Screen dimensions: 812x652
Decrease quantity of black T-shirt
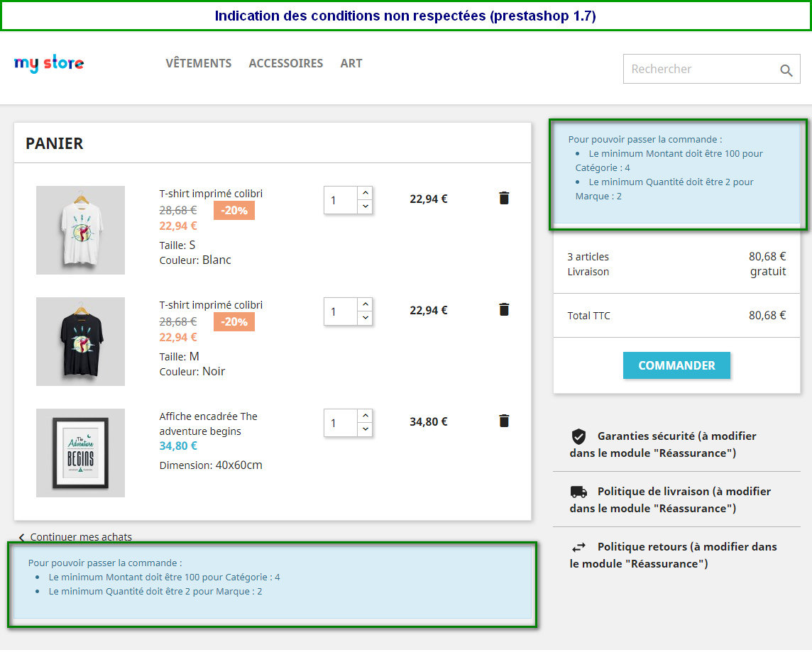(x=365, y=318)
